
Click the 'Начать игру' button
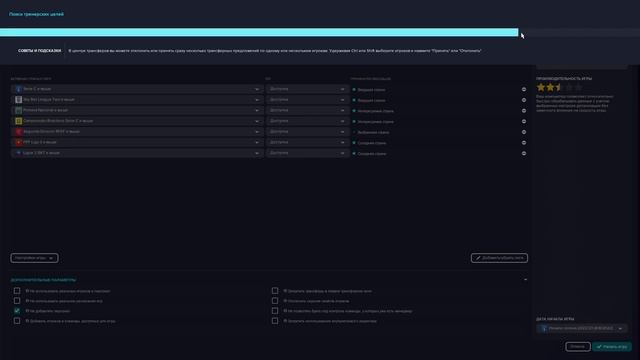[612, 347]
